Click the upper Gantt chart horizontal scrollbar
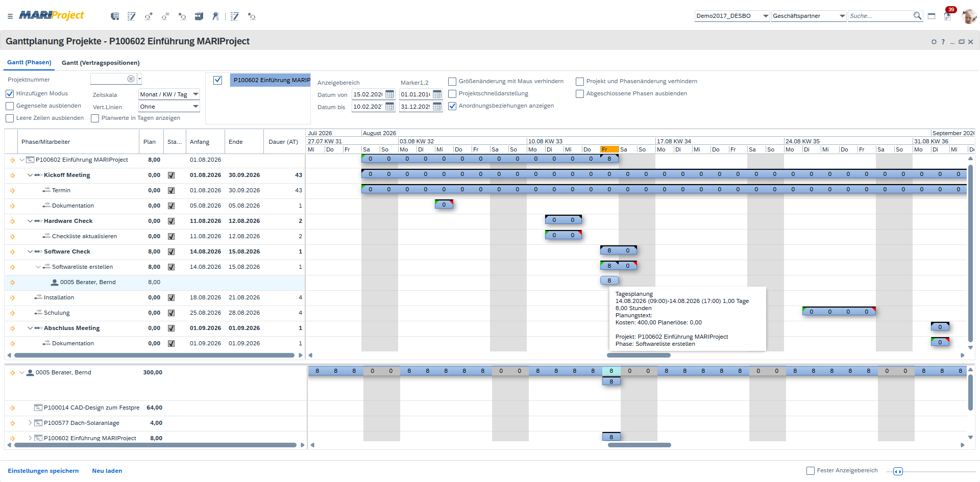This screenshot has width=980, height=482. pyautogui.click(x=639, y=356)
